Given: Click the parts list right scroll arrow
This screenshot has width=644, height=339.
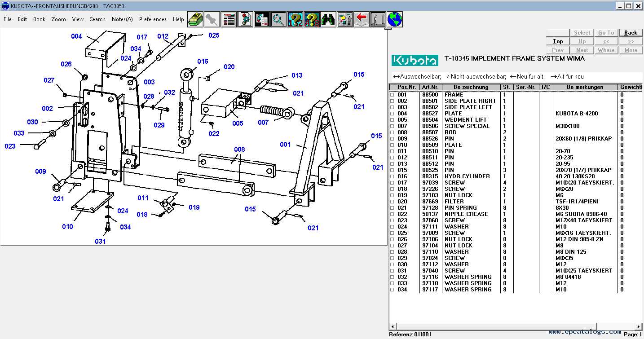Looking at the screenshot, I should click(639, 326).
